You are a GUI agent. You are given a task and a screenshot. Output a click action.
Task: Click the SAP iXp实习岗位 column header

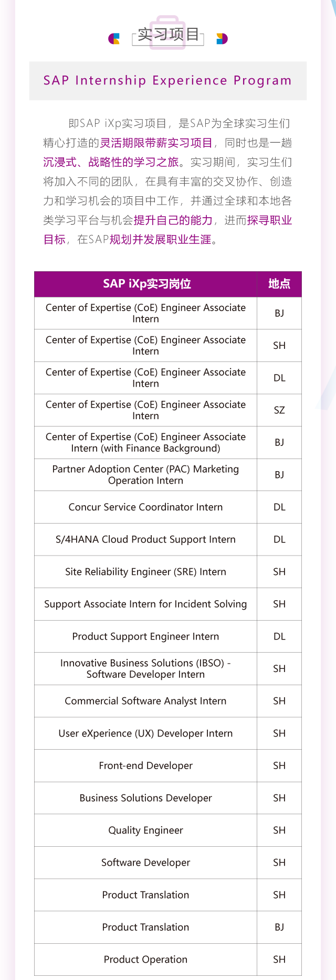146,284
